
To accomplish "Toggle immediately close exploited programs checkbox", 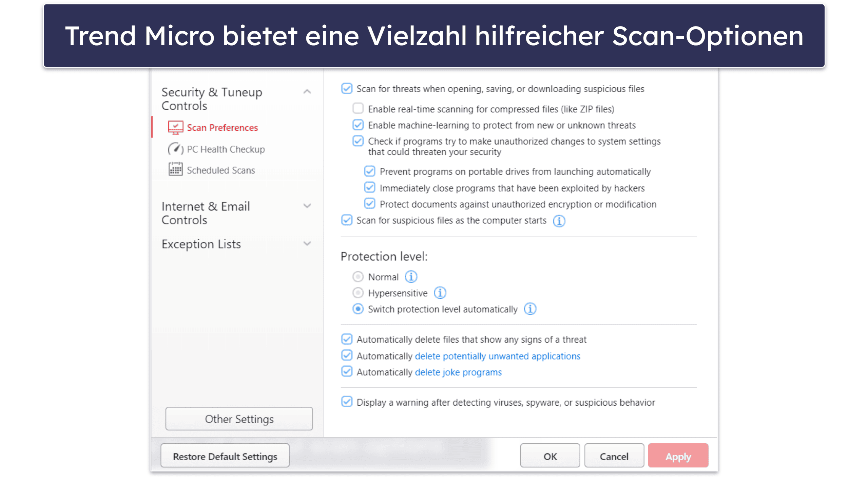I will (x=369, y=187).
